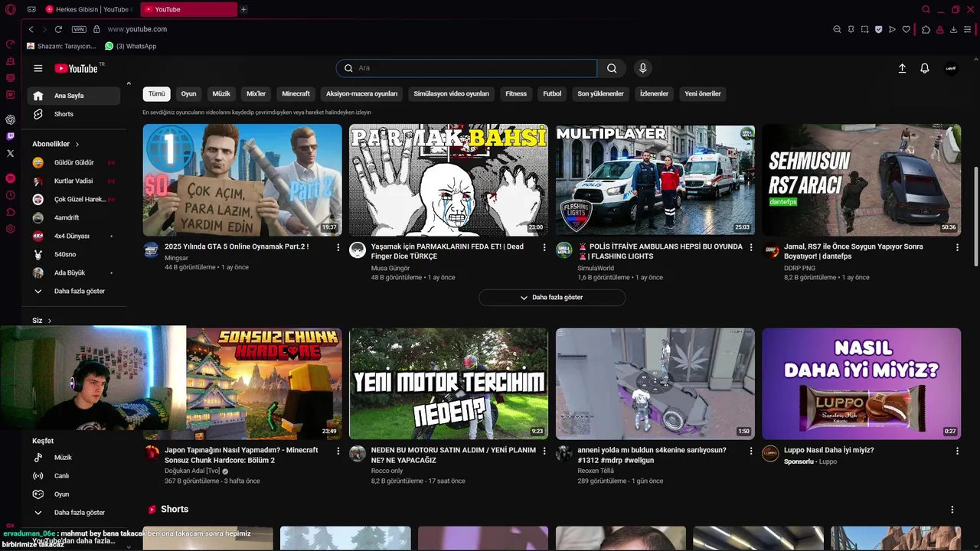This screenshot has width=980, height=551.
Task: Open the 'Mingsar' channel link
Action: pyautogui.click(x=176, y=258)
